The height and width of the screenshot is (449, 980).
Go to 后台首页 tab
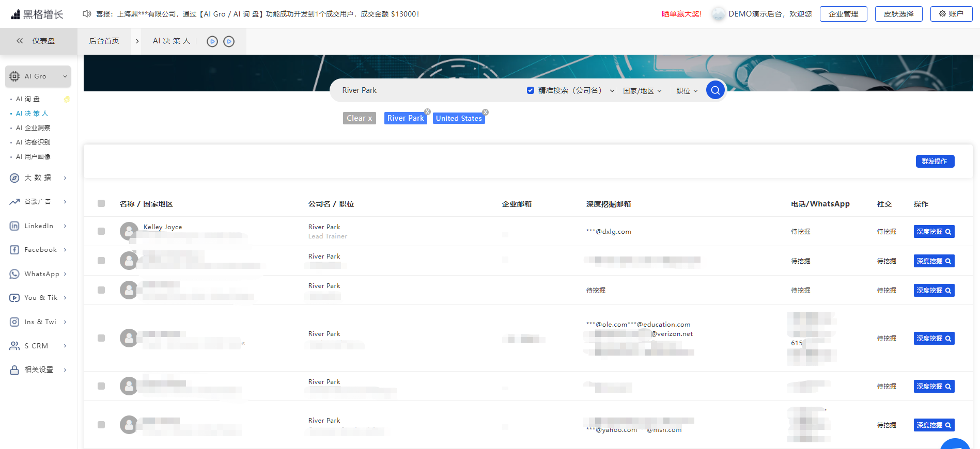(x=104, y=41)
